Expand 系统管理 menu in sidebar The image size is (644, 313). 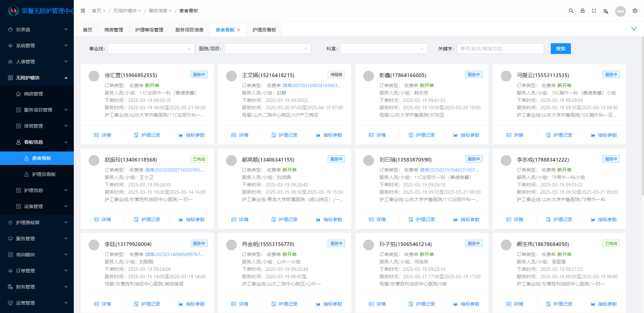coord(37,46)
